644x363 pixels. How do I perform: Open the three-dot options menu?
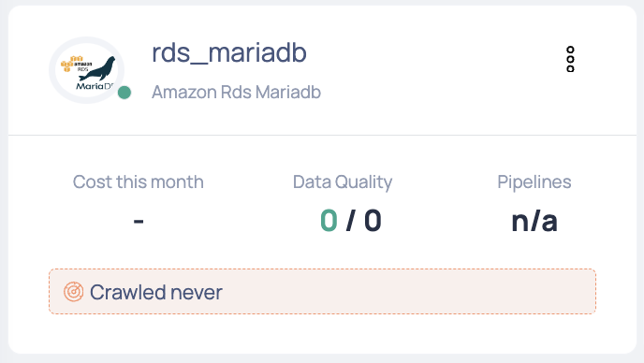(570, 59)
